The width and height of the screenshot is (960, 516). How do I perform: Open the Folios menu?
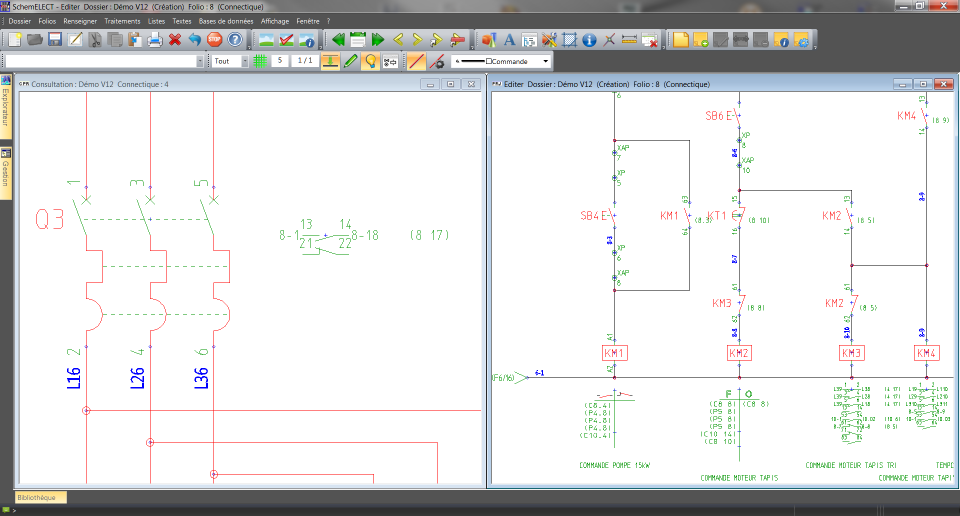click(x=47, y=21)
